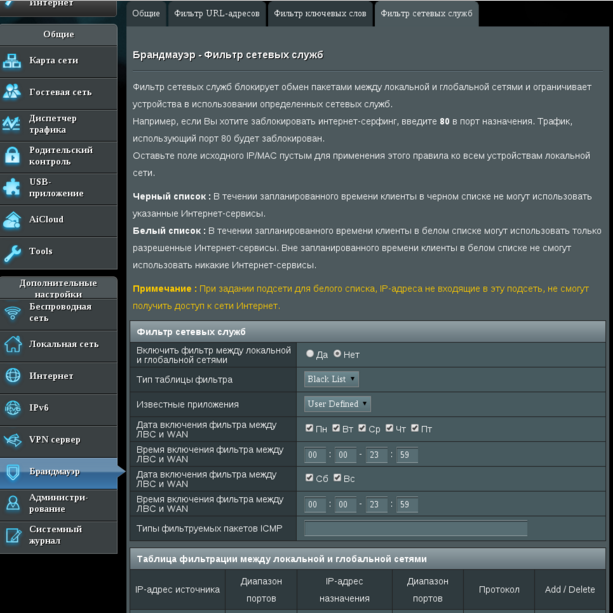Click the Tools wrench icon
The image size is (613, 613).
click(x=13, y=251)
